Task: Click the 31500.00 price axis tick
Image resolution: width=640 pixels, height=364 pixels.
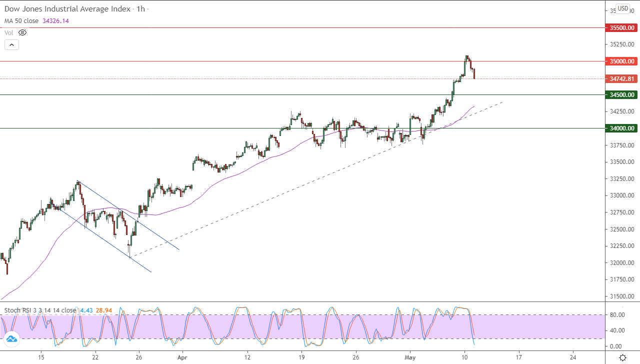Action: pyautogui.click(x=622, y=296)
